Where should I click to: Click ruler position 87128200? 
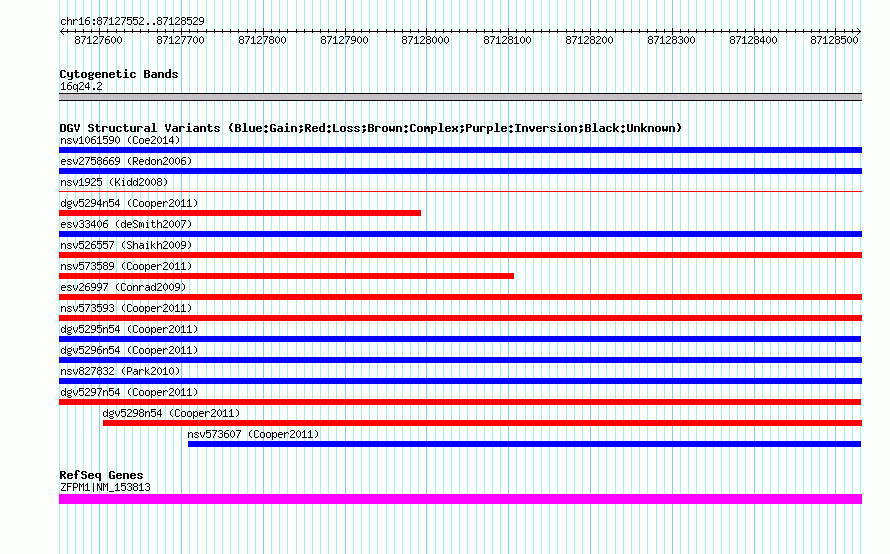(589, 40)
